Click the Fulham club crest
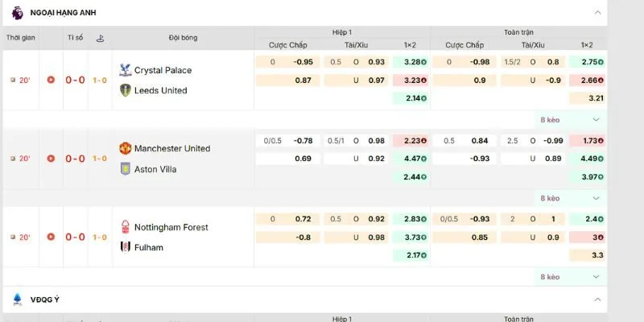644x322 pixels. pos(124,247)
